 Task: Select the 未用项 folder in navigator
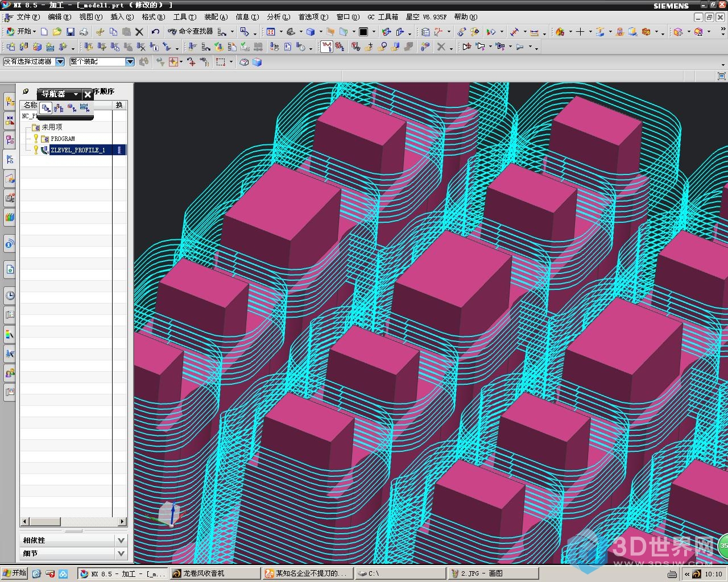(52, 127)
